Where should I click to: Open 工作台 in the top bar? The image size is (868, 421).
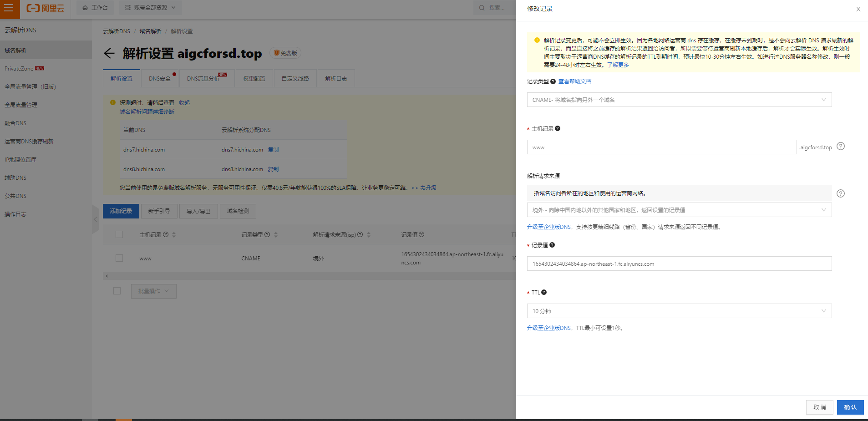pos(95,8)
